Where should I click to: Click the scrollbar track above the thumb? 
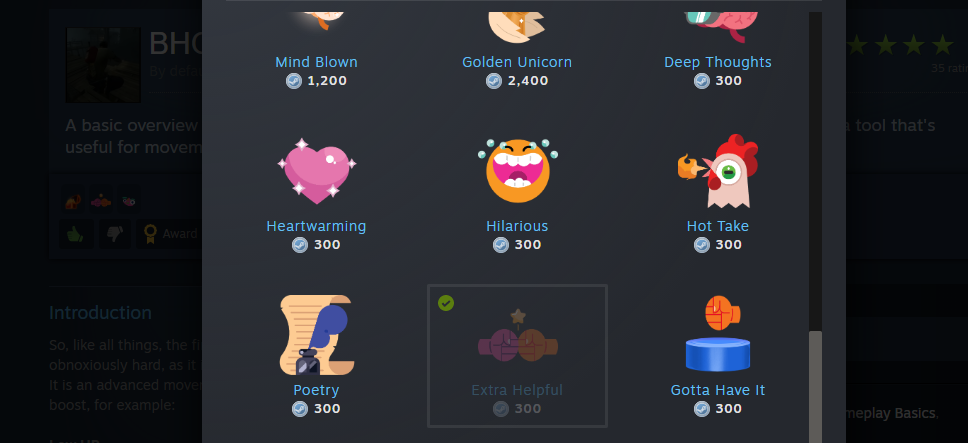pos(816,171)
